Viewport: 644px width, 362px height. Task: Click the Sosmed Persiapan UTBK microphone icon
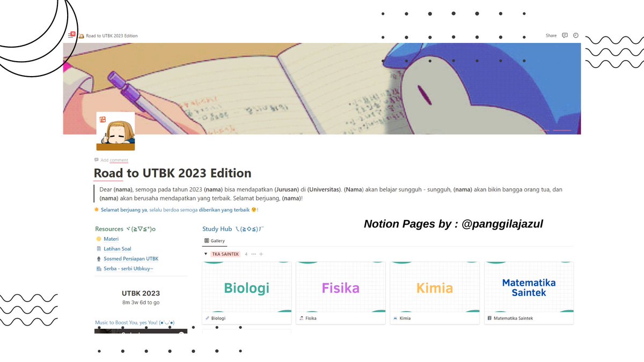pyautogui.click(x=98, y=258)
